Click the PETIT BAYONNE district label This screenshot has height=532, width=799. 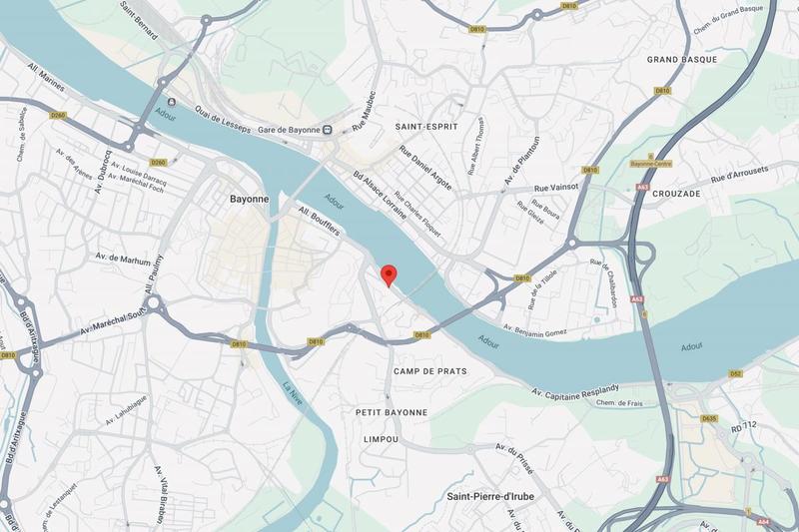click(392, 412)
